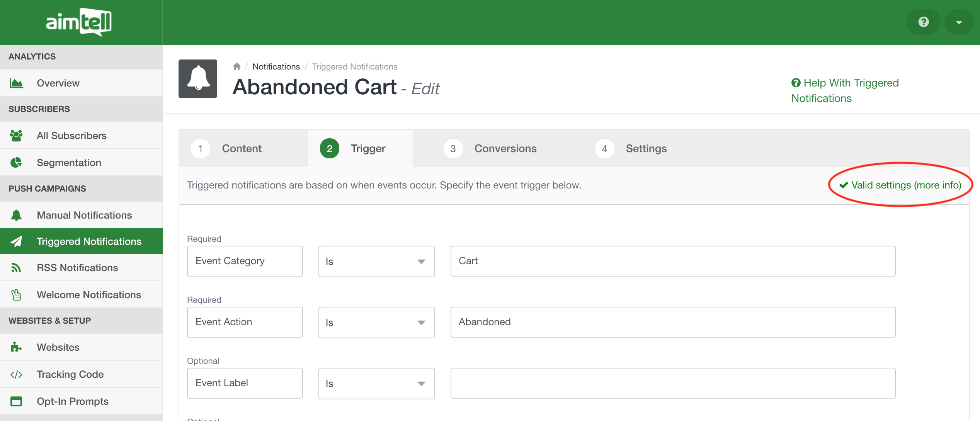Go to the Settings step tab
The image size is (980, 421).
coord(646,149)
